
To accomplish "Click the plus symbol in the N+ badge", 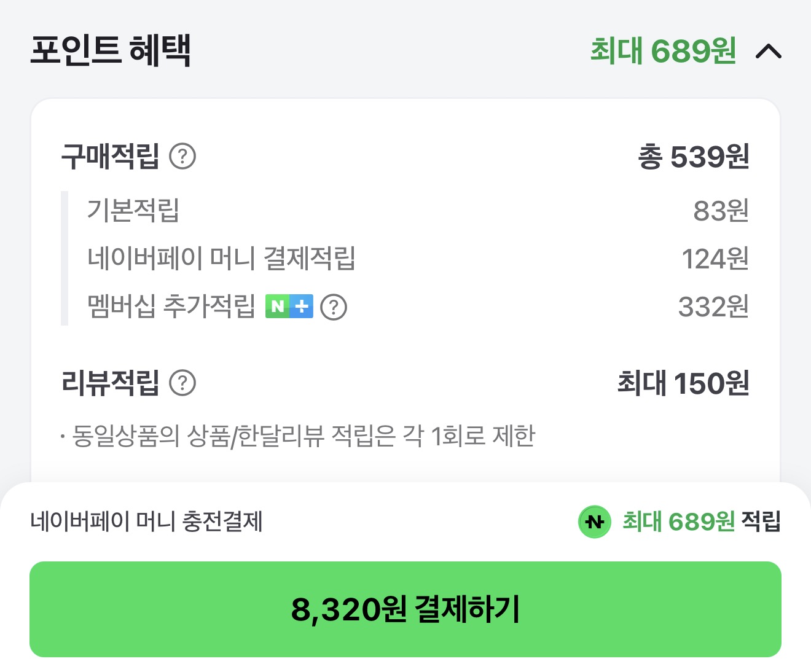I will point(301,306).
